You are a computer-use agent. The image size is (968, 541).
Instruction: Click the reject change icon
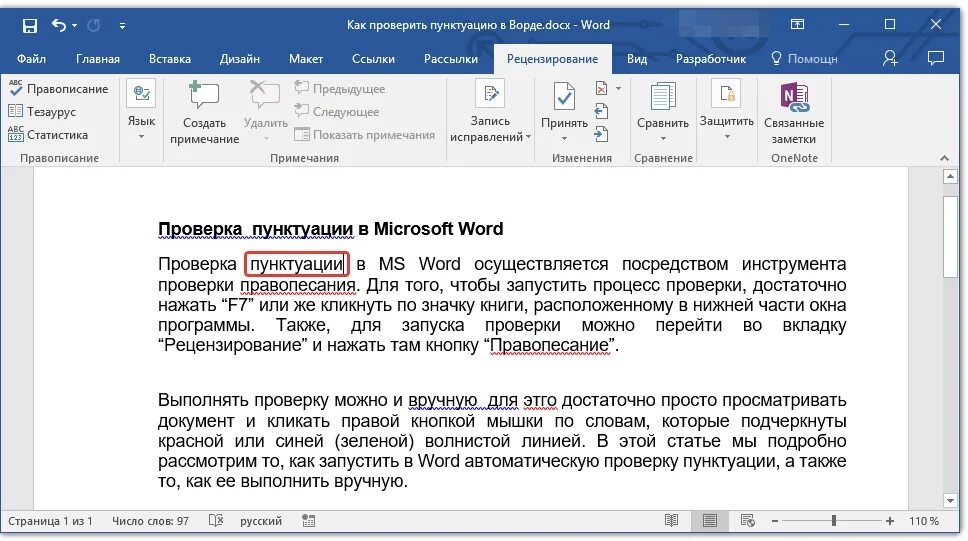tap(601, 88)
